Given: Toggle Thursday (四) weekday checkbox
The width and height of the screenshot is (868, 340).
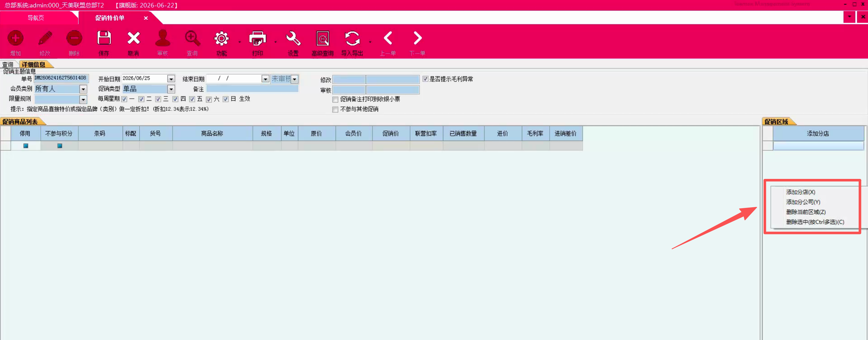Looking at the screenshot, I should 175,99.
